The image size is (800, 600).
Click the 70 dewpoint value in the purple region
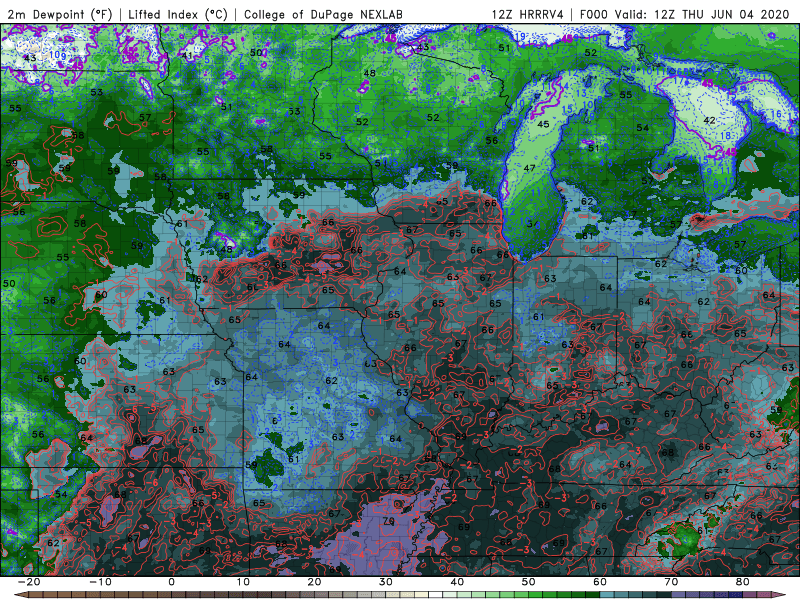pyautogui.click(x=389, y=521)
